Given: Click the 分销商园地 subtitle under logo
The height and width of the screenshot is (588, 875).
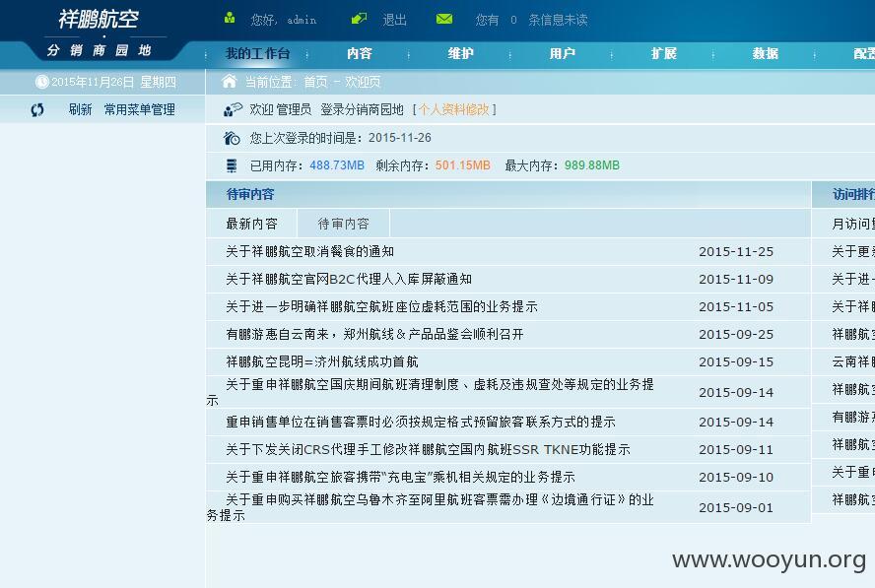Looking at the screenshot, I should click(x=100, y=50).
